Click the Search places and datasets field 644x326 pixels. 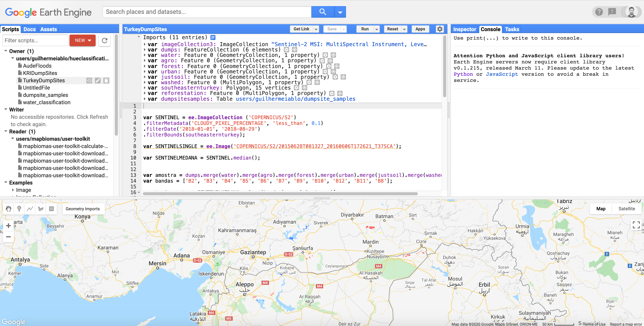[x=207, y=12]
